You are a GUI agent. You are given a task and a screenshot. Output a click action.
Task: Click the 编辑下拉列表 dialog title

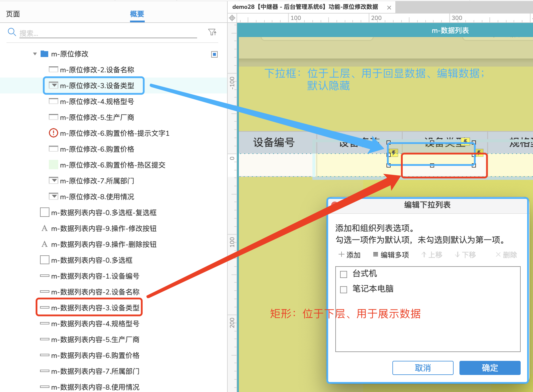point(427,205)
